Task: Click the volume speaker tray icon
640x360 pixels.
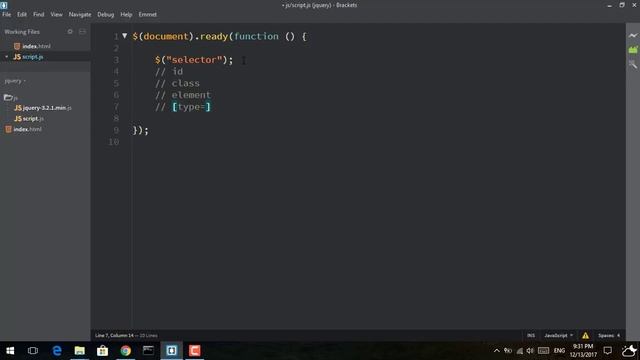Action: click(530, 351)
